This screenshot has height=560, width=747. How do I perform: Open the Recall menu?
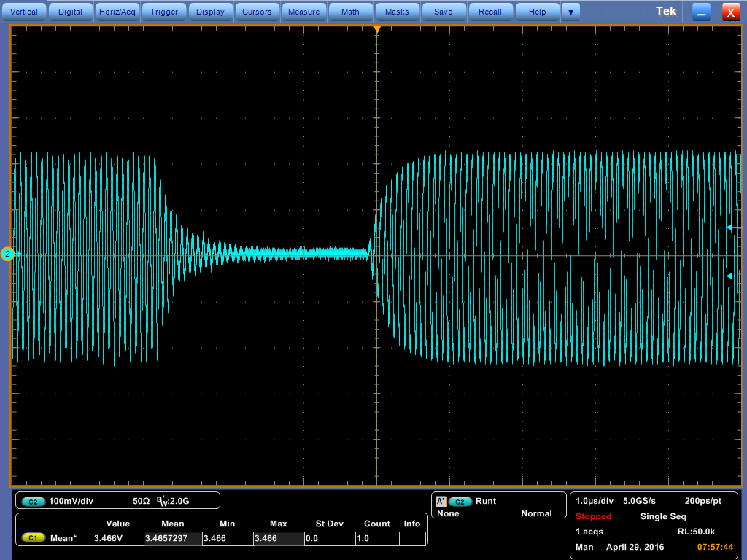point(489,12)
